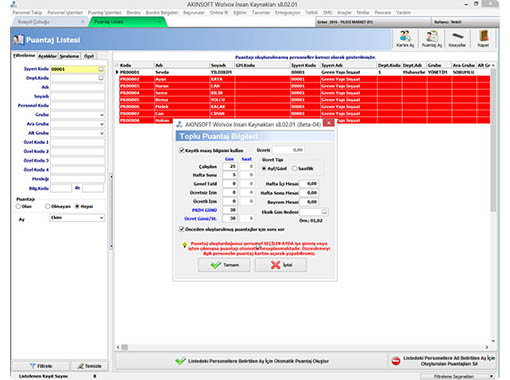
Task: Select the PR00001 Sevda row
Action: point(304,72)
